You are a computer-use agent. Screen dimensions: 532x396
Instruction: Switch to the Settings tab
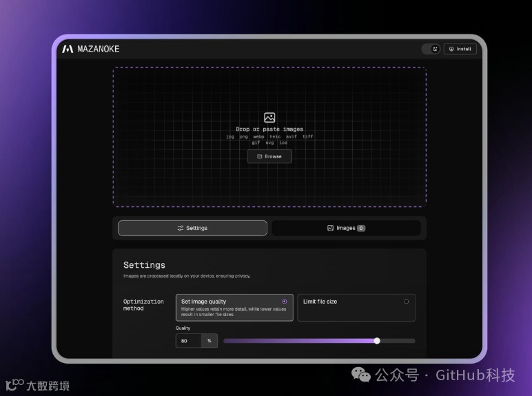coord(192,228)
